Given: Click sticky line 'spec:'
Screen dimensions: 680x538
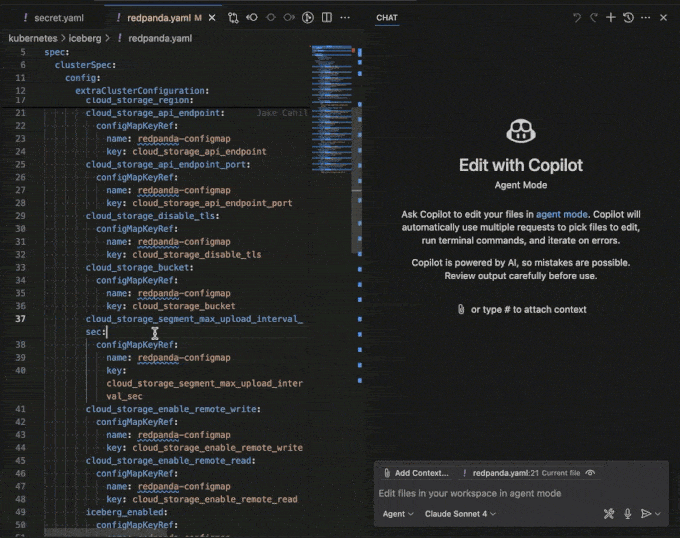Looking at the screenshot, I should pyautogui.click(x=57, y=52).
